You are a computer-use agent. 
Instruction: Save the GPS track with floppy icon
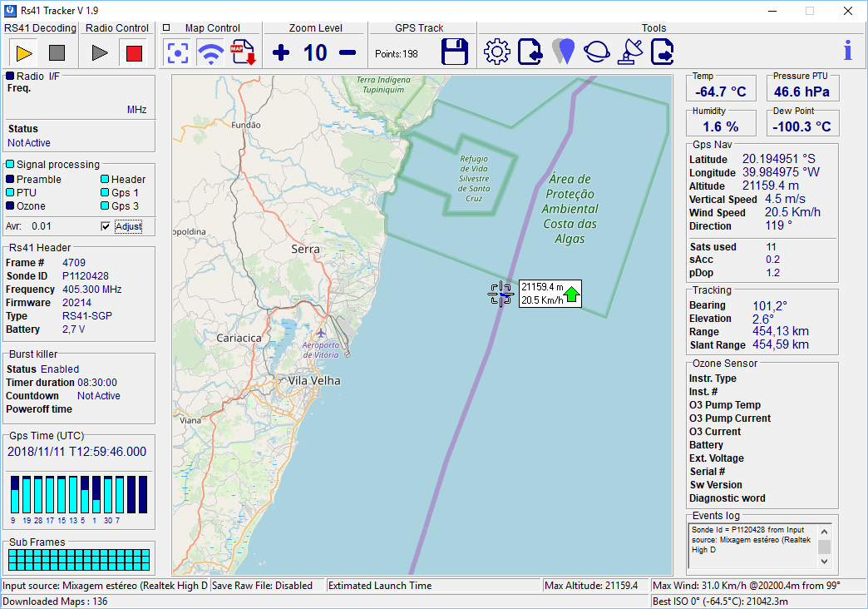click(x=455, y=52)
